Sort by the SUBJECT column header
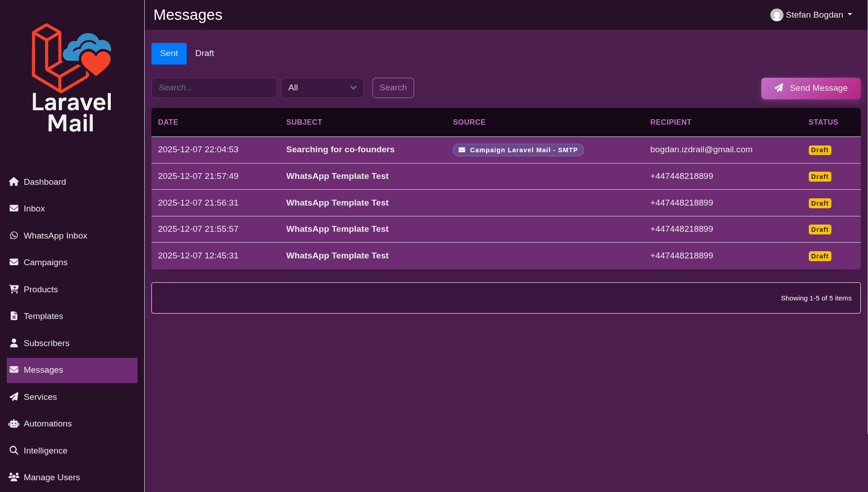Viewport: 868px width, 492px height. coord(304,122)
